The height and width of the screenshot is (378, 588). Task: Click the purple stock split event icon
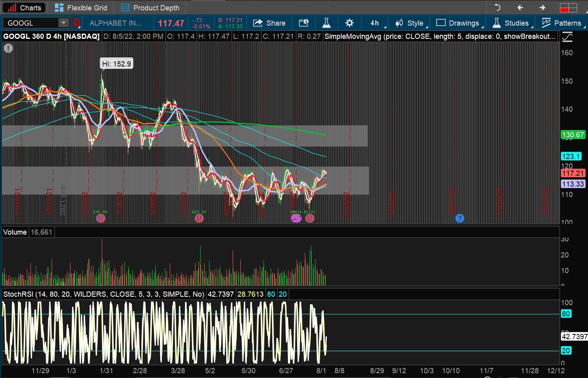(x=296, y=218)
